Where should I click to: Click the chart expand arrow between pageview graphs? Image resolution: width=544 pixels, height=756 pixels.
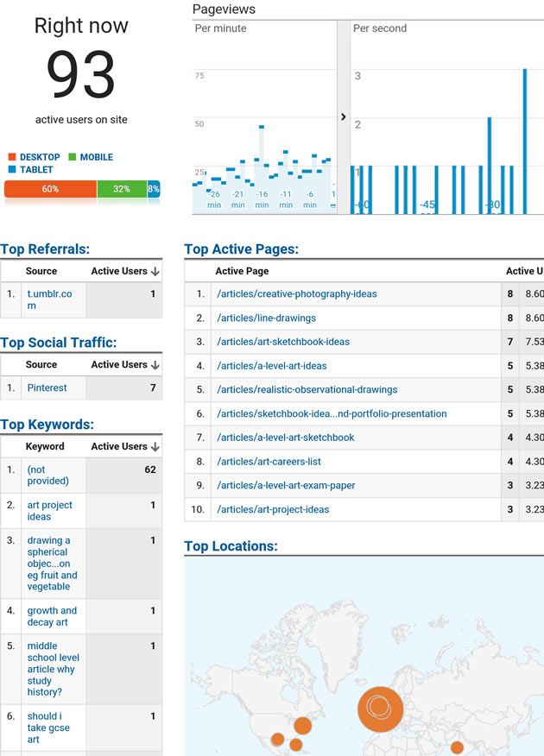click(343, 117)
